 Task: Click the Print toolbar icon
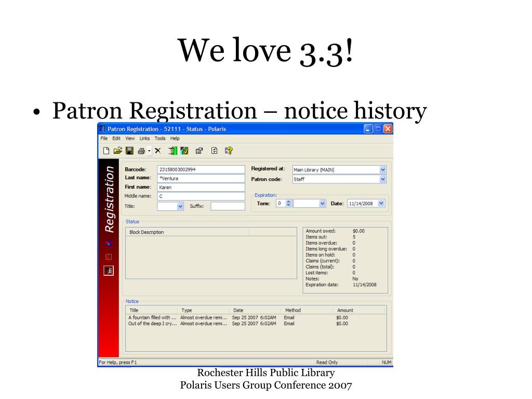tap(141, 151)
